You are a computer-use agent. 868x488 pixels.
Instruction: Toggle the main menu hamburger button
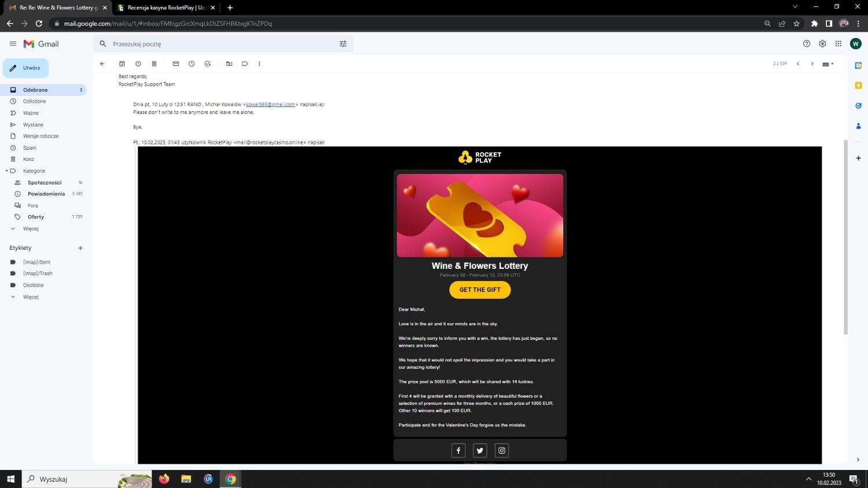coord(13,44)
